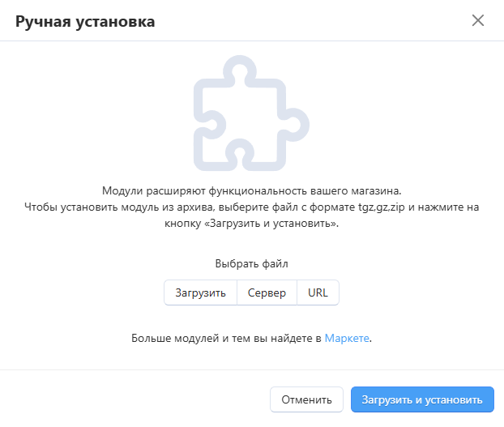The image size is (504, 427).
Task: Cancel with the Отменить button
Action: point(306,399)
